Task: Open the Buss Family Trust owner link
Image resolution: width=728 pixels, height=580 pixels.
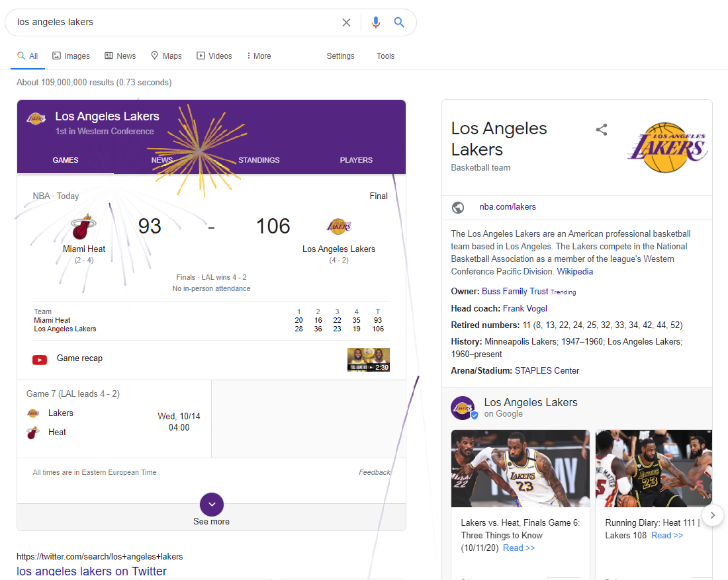Action: (x=515, y=292)
